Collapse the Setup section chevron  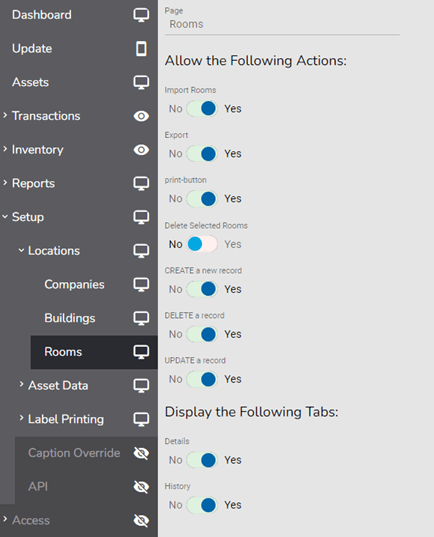click(5, 217)
